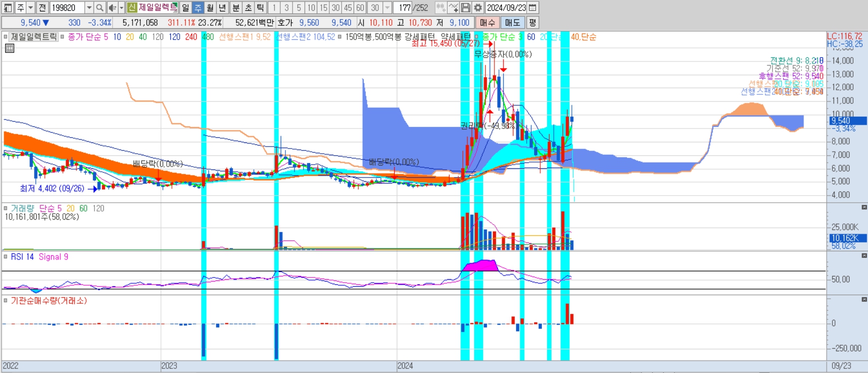Expand the 주 type dropdown arrow

(x=30, y=8)
